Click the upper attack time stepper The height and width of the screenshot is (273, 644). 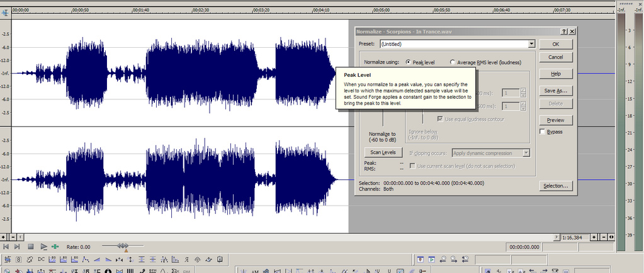point(523,93)
